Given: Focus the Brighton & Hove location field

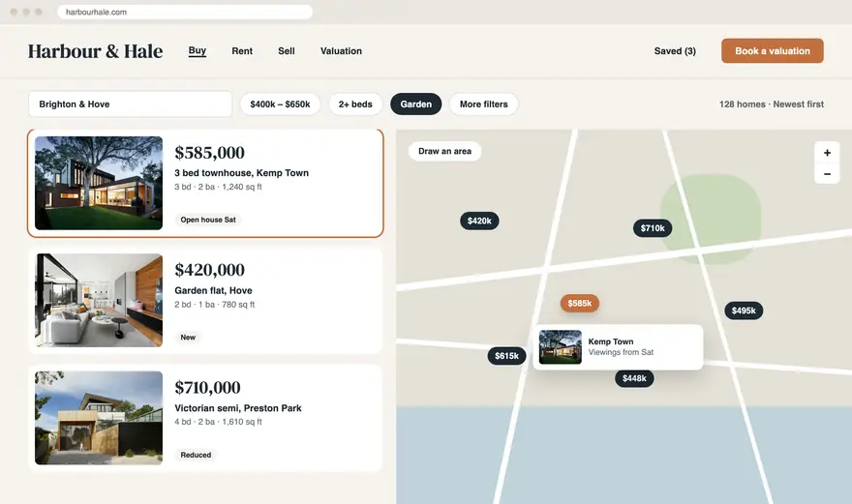Looking at the screenshot, I should point(131,104).
